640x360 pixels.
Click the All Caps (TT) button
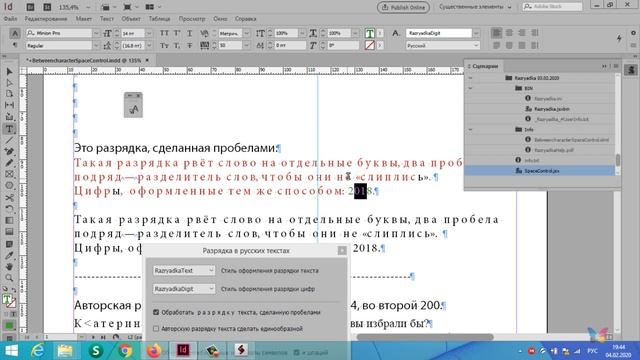pos(164,33)
